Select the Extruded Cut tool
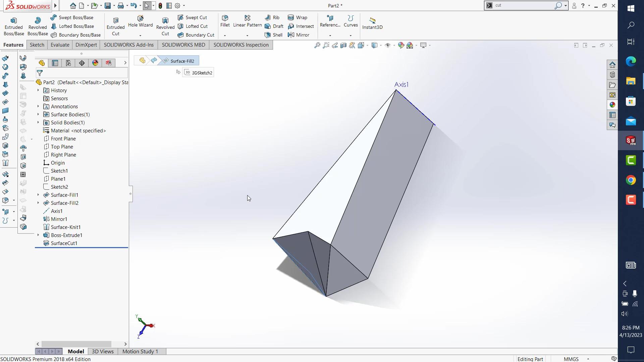Viewport: 644px width, 362px height. pyautogui.click(x=116, y=26)
